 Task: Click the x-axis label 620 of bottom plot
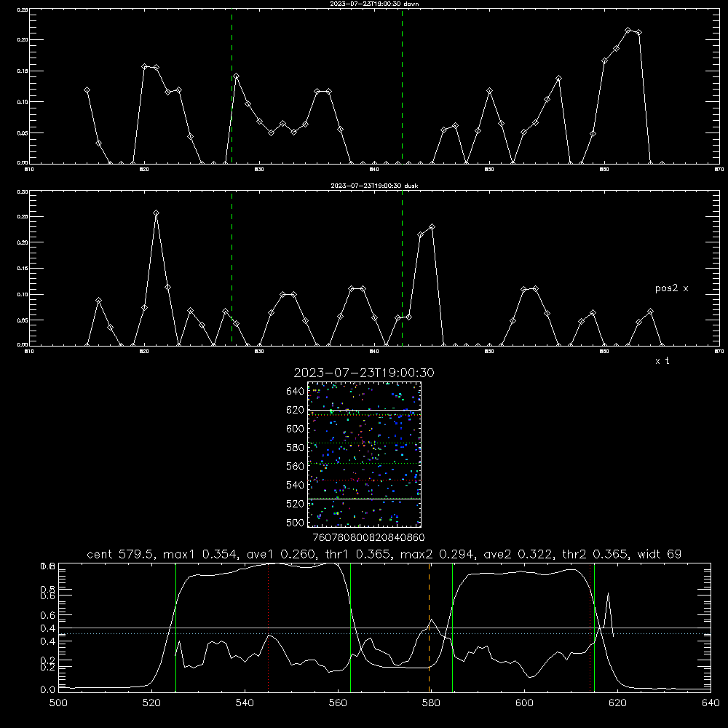point(618,703)
